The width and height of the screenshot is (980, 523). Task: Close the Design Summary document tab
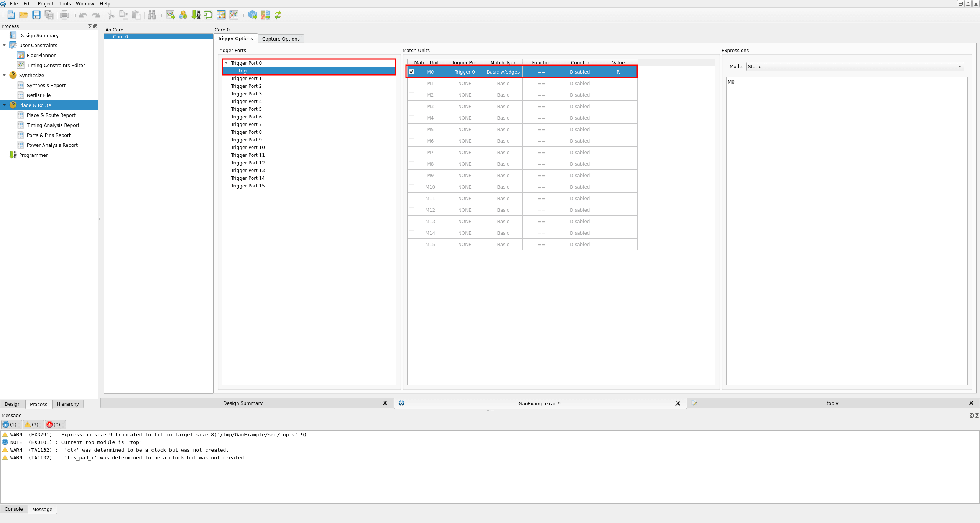[385, 403]
